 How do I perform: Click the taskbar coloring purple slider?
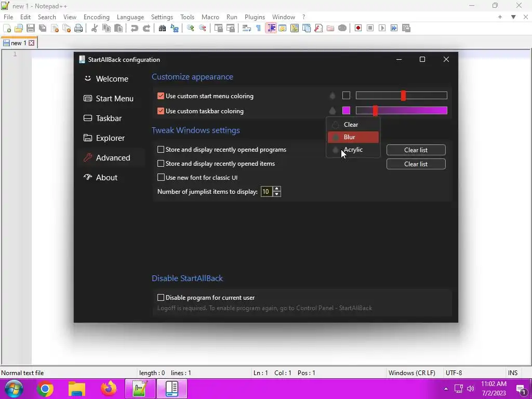pyautogui.click(x=402, y=110)
